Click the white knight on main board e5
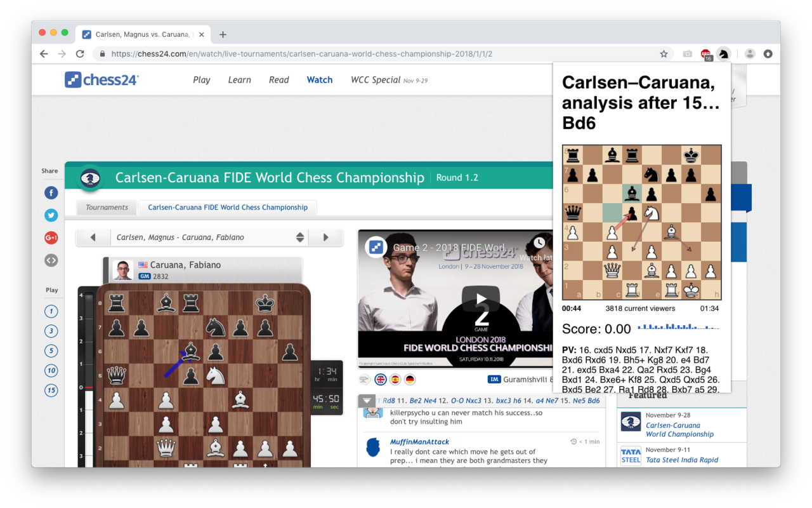Viewport: 812px width, 508px height. point(216,375)
